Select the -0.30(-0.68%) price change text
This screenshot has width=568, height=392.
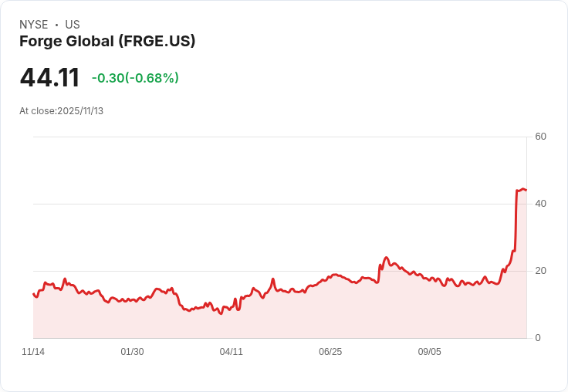(135, 78)
